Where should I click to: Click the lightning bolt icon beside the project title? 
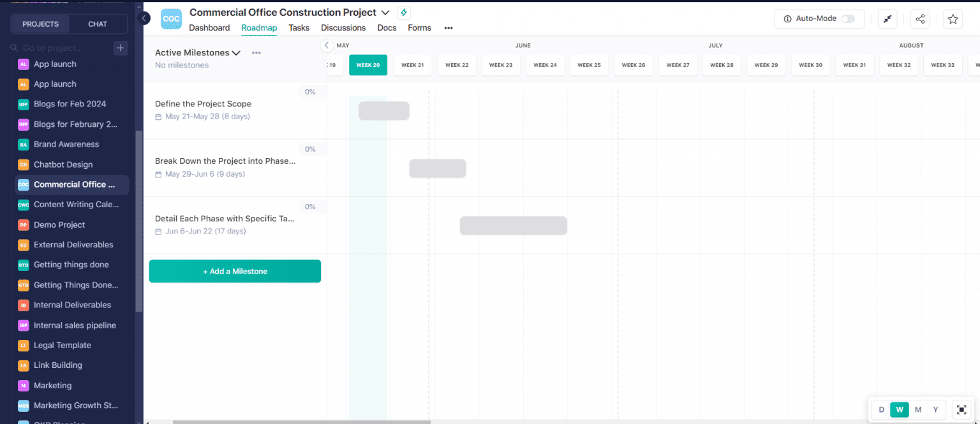tap(404, 12)
